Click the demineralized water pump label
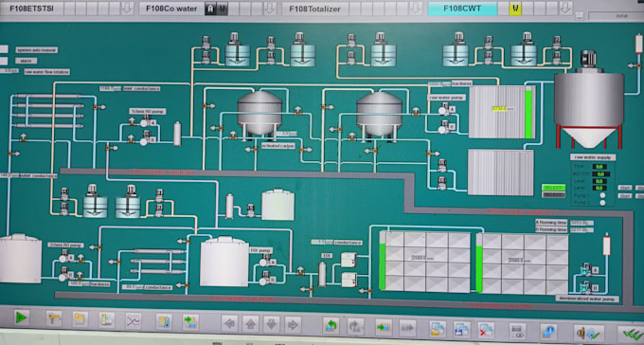Screen dimensions: 644x345 (587, 299)
